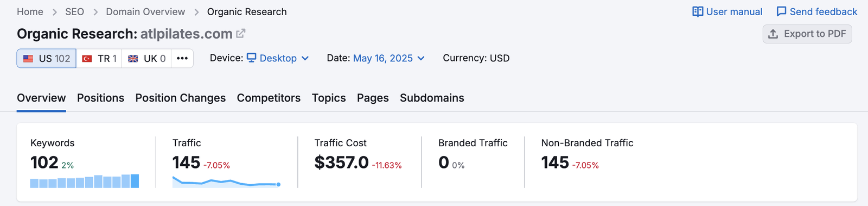Screen dimensions: 868x206
Task: Select the Turkey flag TR database
Action: [x=99, y=58]
